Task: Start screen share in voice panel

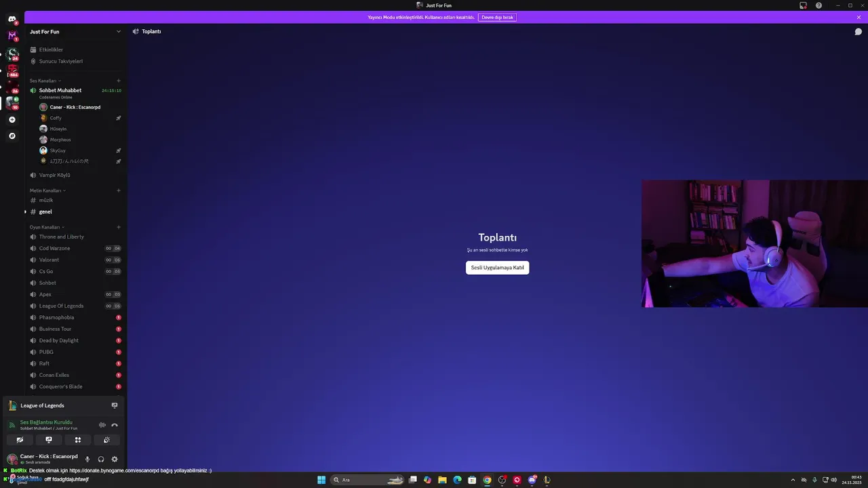Action: [49, 440]
